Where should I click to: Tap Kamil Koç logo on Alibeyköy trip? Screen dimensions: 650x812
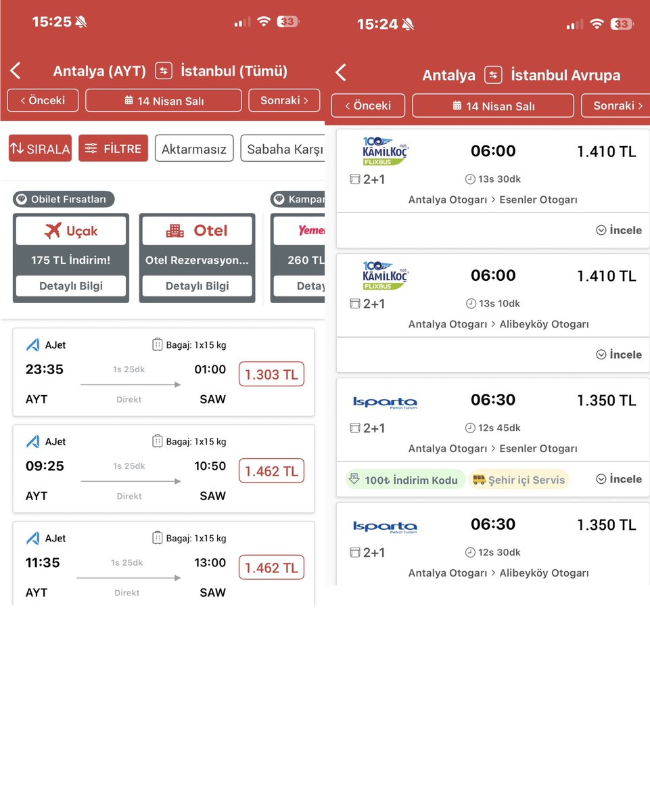pyautogui.click(x=386, y=276)
